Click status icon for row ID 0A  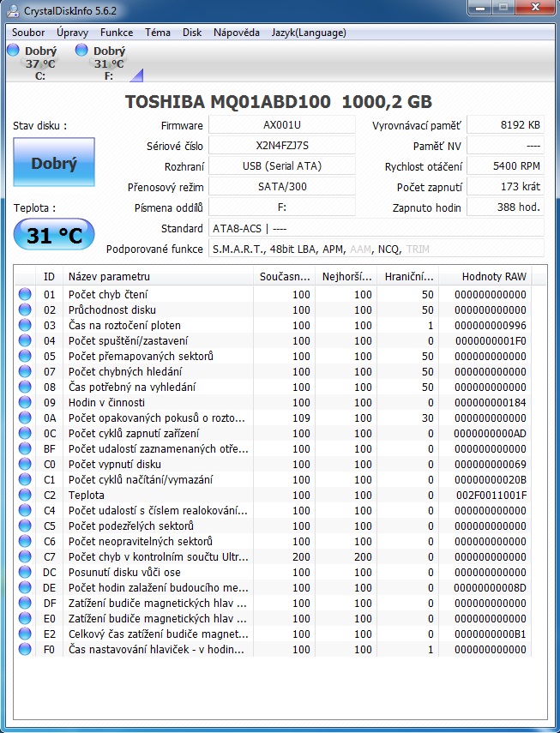pos(25,418)
